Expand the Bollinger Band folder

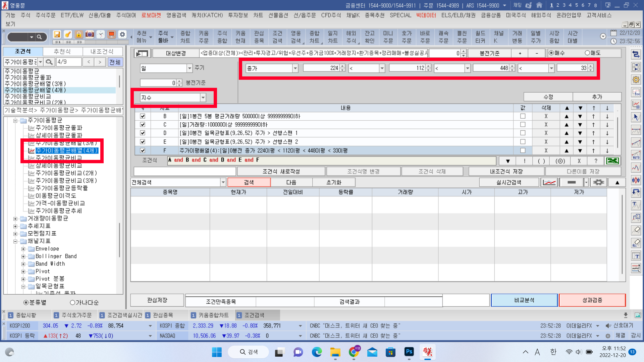tap(23, 256)
